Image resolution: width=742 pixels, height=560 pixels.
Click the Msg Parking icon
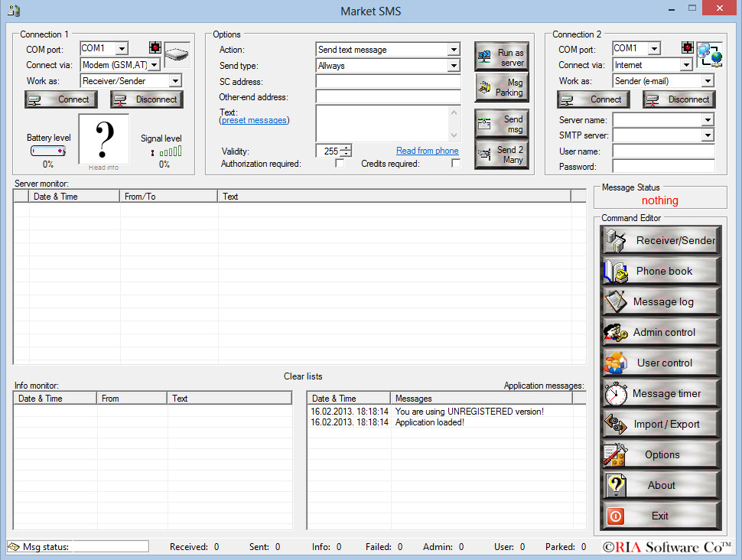501,87
